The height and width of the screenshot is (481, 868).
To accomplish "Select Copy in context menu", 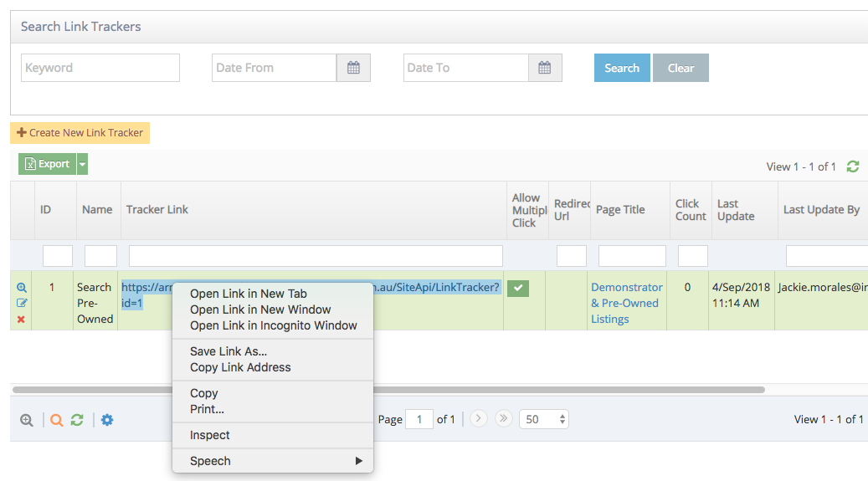I will (x=273, y=393).
